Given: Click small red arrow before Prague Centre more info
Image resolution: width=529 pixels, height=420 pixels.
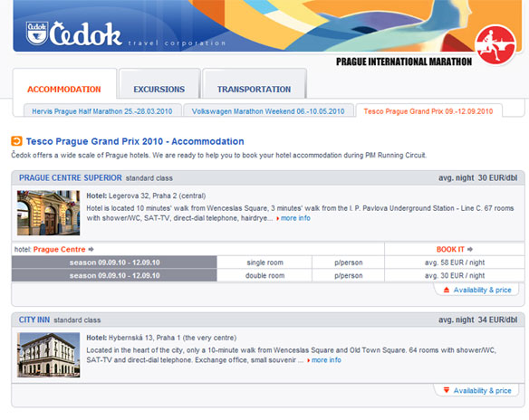Looking at the screenshot, I should [278, 218].
